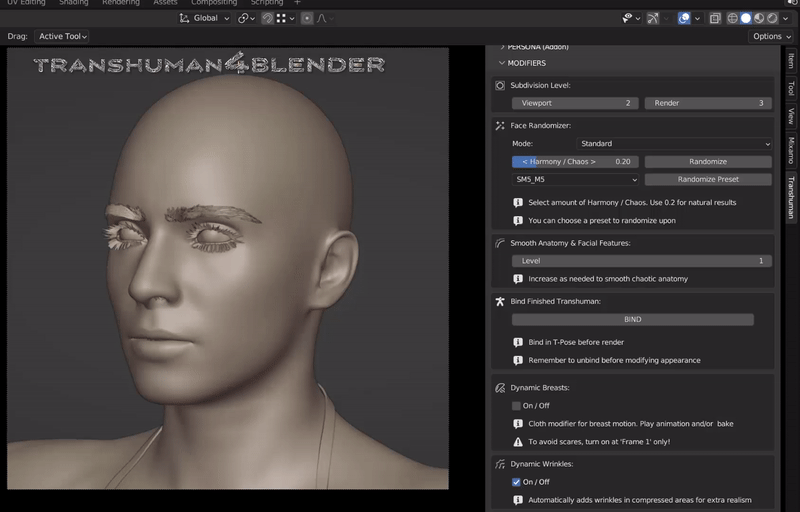Screen dimensions: 800x512
Task: Enable the Dynamic Breasts On / Off checkbox
Action: (516, 406)
